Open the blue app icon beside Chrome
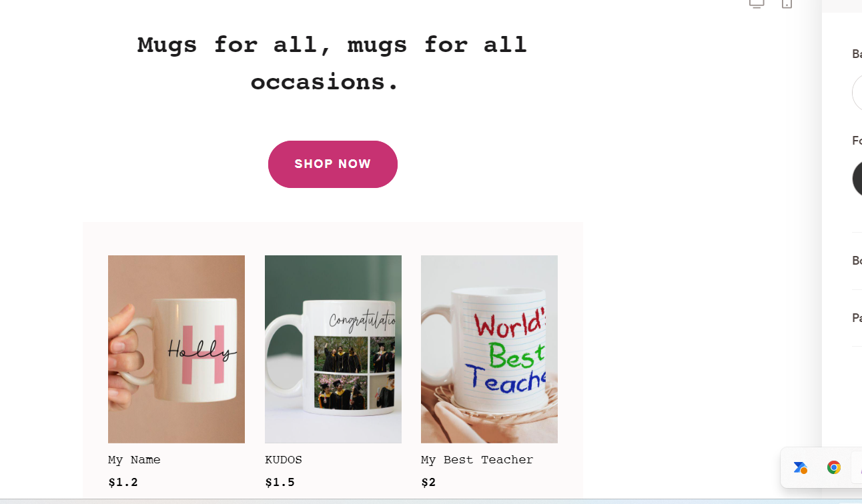 tap(801, 467)
